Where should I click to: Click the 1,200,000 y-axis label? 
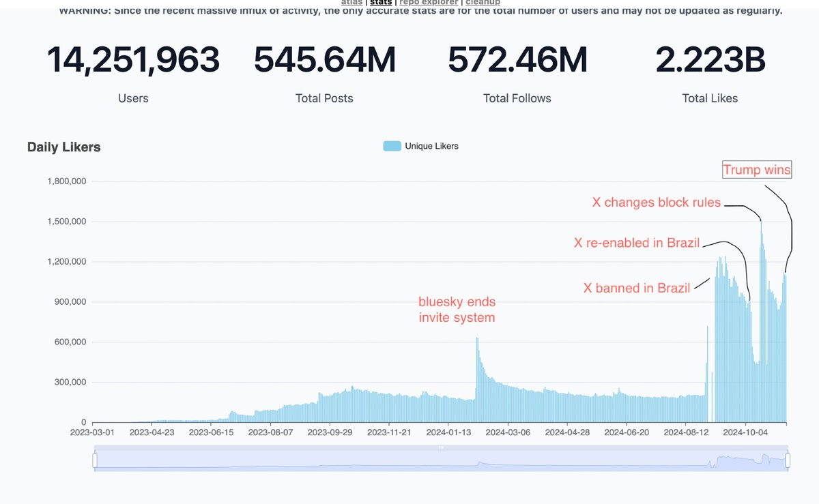[66, 262]
